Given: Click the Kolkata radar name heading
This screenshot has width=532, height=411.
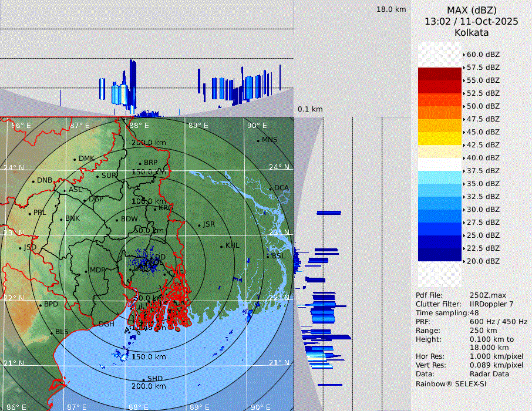Looking at the screenshot, I should click(472, 33).
